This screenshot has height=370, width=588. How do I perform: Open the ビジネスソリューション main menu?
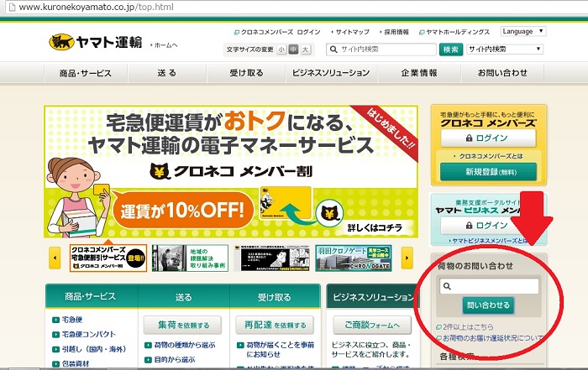[331, 73]
